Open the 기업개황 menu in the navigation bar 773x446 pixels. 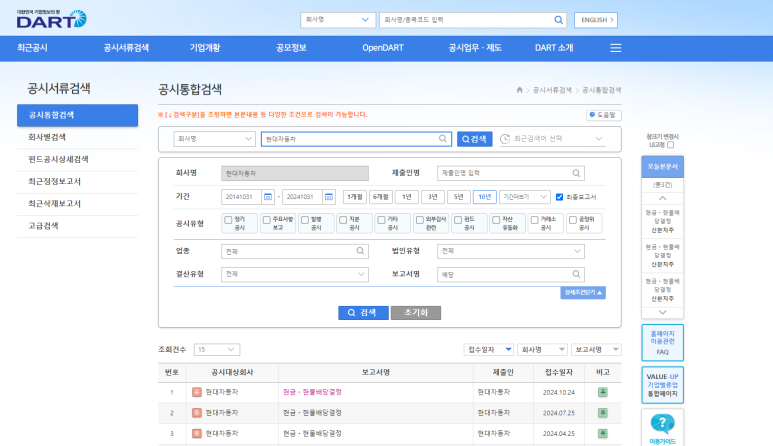coord(205,48)
